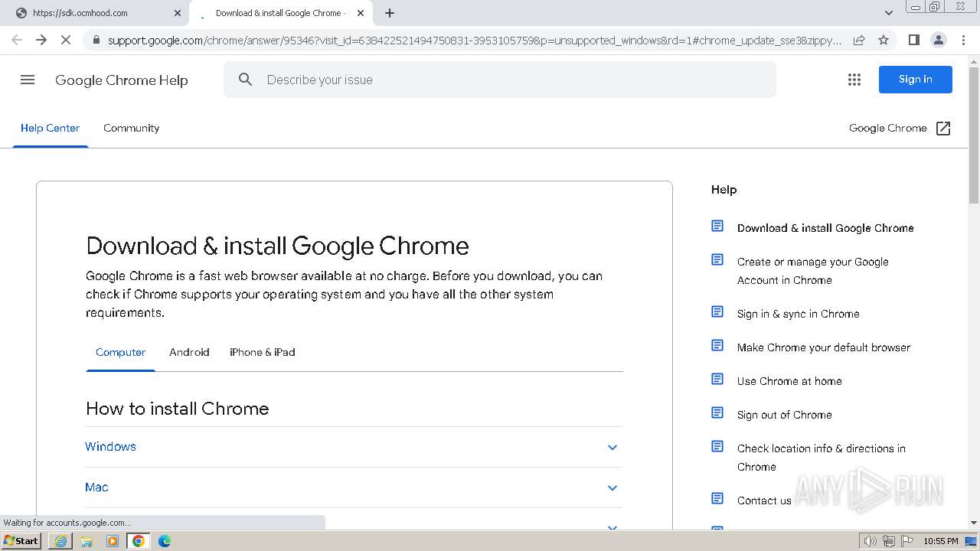Open Check location info & directions link

tap(822, 458)
